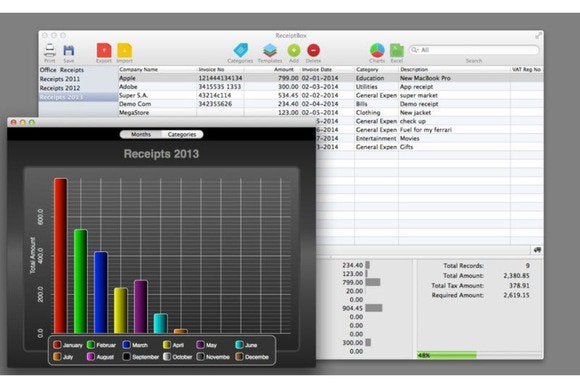The width and height of the screenshot is (580, 388).
Task: Select the Adobe receipt row
Action: [331, 87]
